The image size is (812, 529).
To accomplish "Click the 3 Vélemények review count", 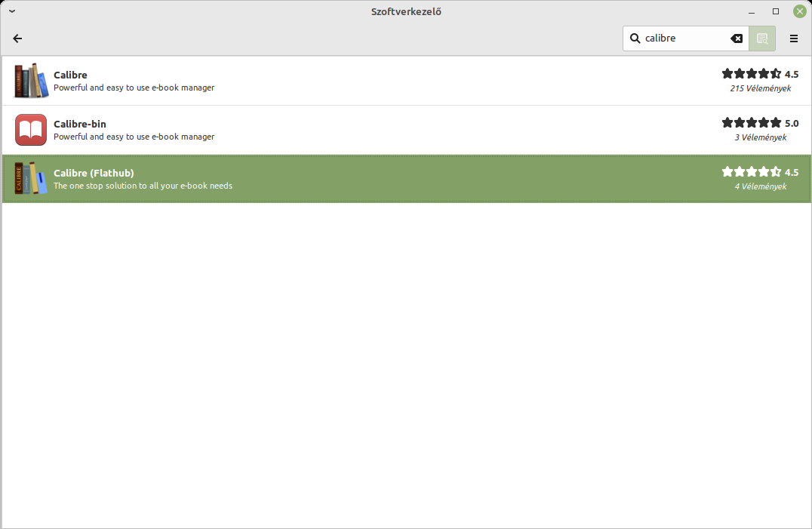I will (760, 137).
